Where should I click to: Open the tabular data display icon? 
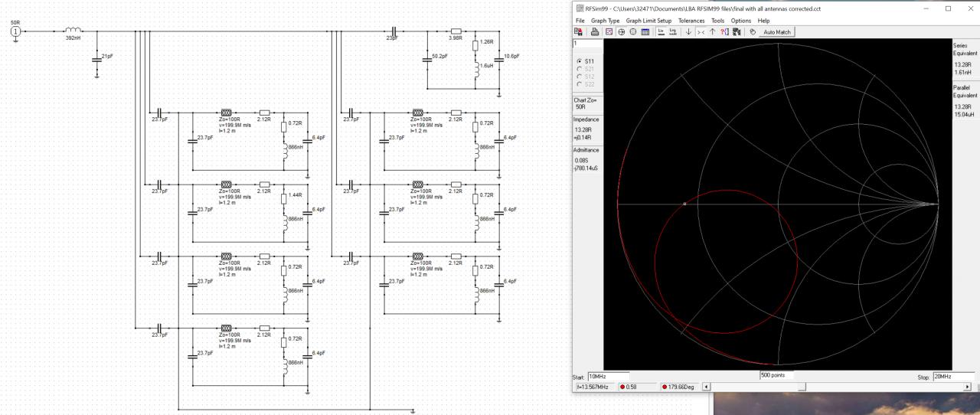point(645,31)
